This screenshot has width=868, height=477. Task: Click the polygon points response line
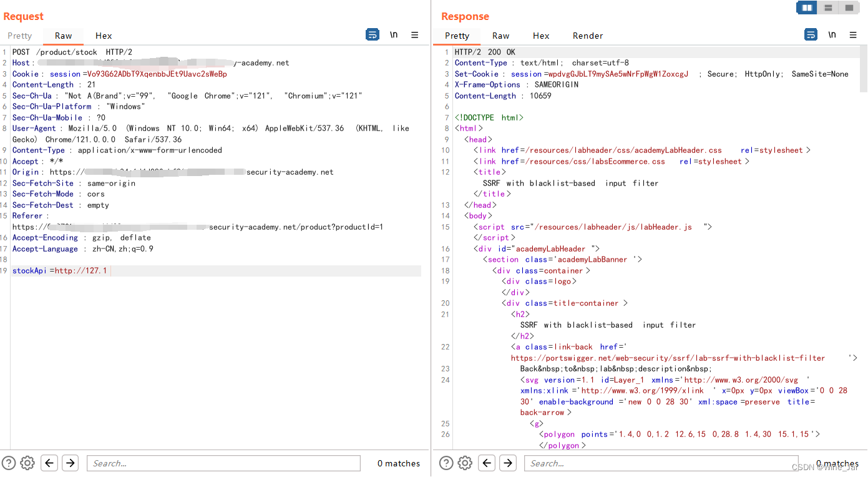(x=680, y=435)
